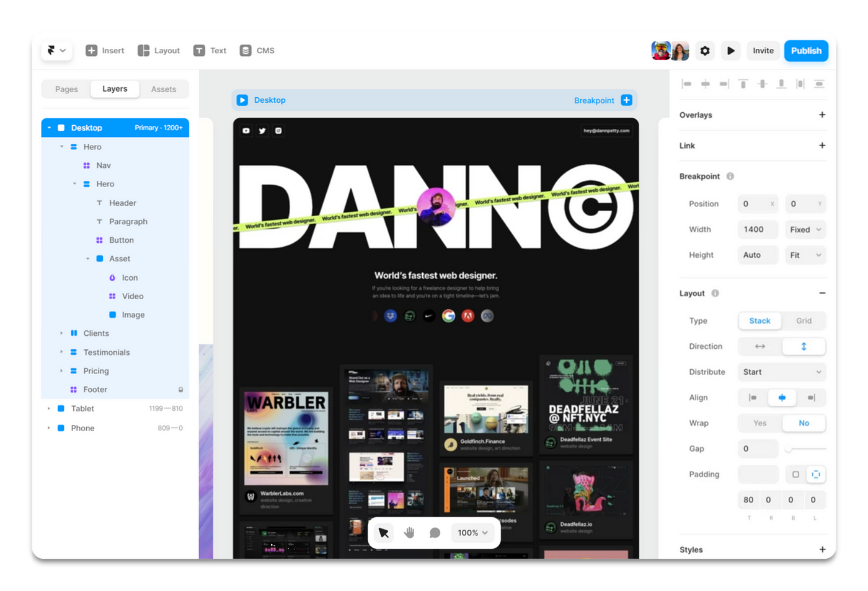Screen dimensions: 868x591
Task: Open the CMS panel
Action: [x=257, y=51]
